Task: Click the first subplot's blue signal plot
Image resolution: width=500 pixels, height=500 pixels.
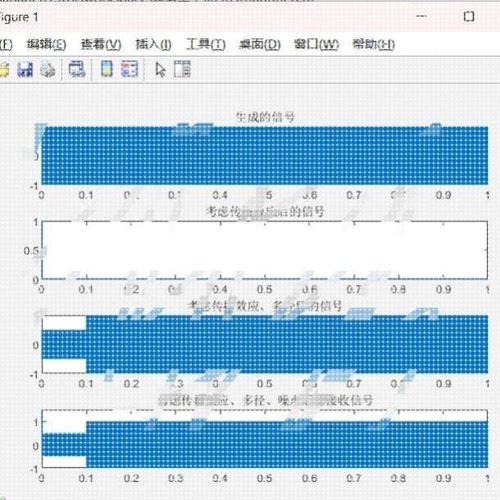Action: click(x=265, y=155)
